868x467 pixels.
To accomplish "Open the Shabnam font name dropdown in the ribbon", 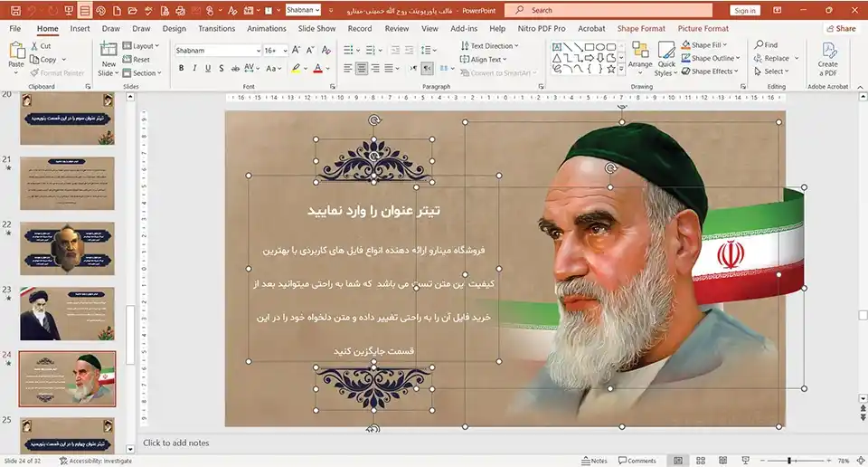I will pos(258,51).
